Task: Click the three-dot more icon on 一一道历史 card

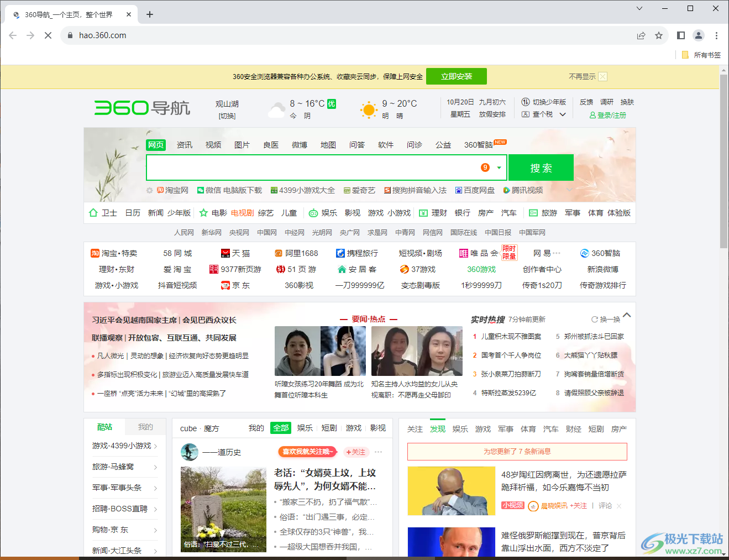Action: (x=379, y=452)
